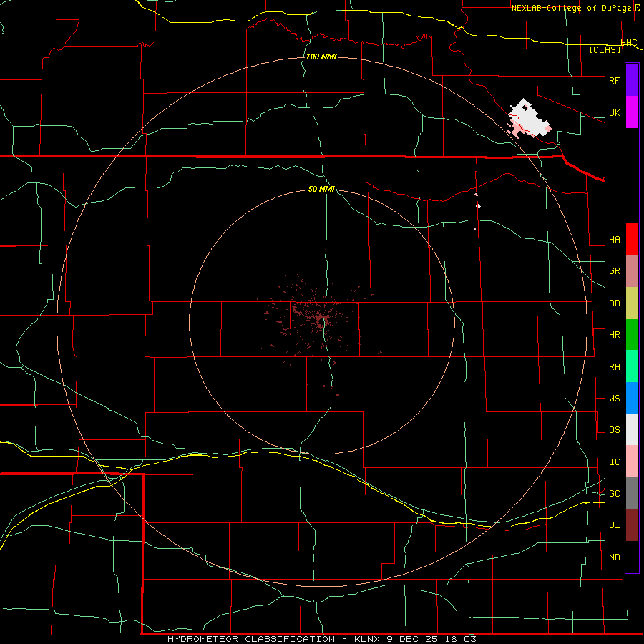Click the white dry snow echo patch
644x644 pixels.
click(529, 118)
